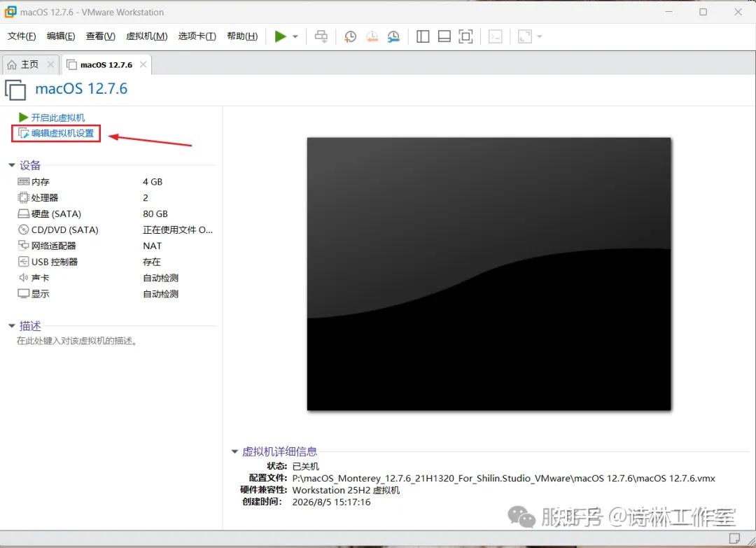The height and width of the screenshot is (548, 756).
Task: Open the Snapshot Manager icon
Action: click(x=393, y=36)
